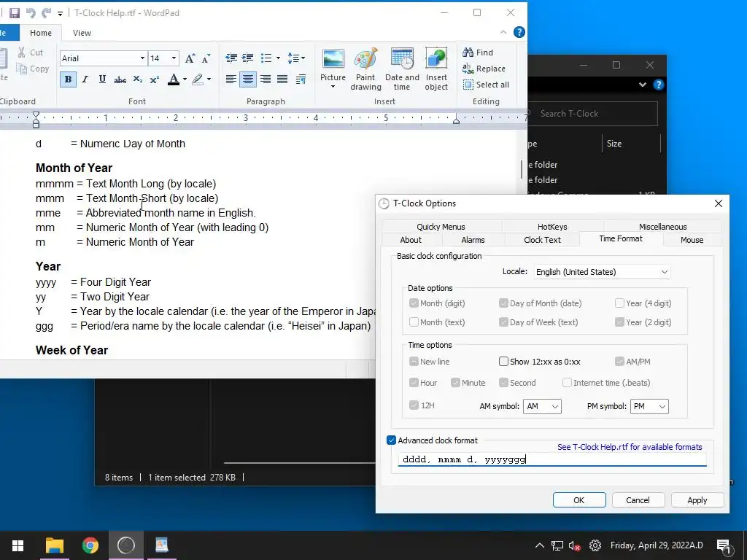Click the Redo arrow in WordPad title bar
The image size is (747, 560).
[x=46, y=13]
